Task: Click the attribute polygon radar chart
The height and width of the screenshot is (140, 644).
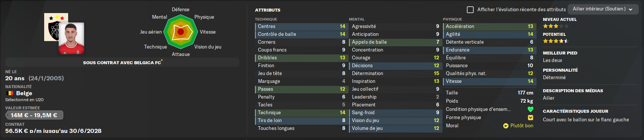Action: click(180, 32)
